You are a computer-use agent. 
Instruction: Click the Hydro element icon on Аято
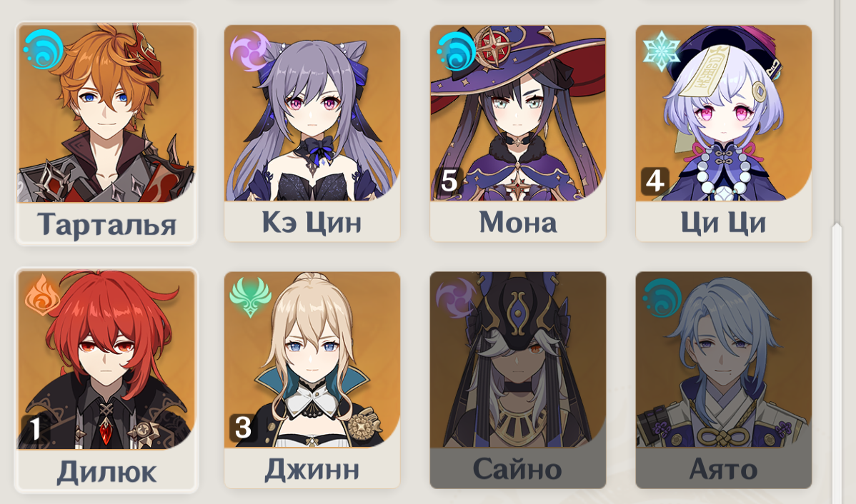[x=662, y=298]
